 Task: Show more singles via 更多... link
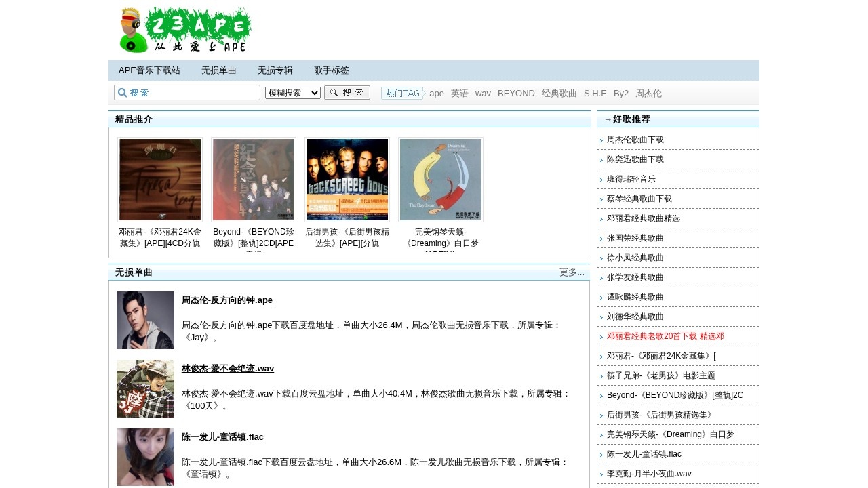click(x=572, y=272)
